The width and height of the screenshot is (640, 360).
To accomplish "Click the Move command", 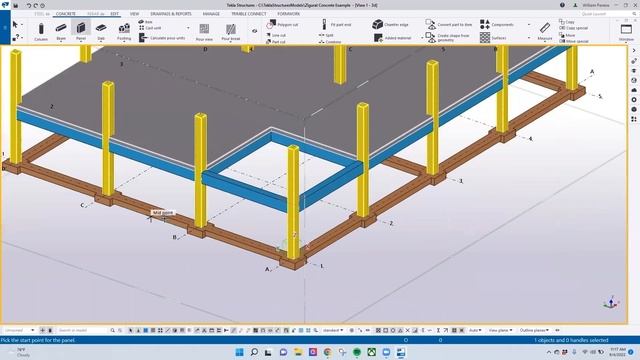I will point(567,35).
